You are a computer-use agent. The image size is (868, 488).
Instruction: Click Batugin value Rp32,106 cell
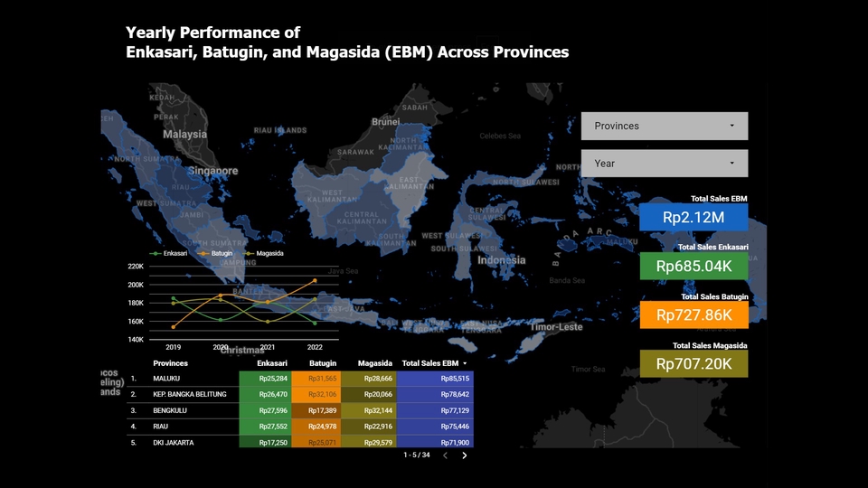point(316,395)
